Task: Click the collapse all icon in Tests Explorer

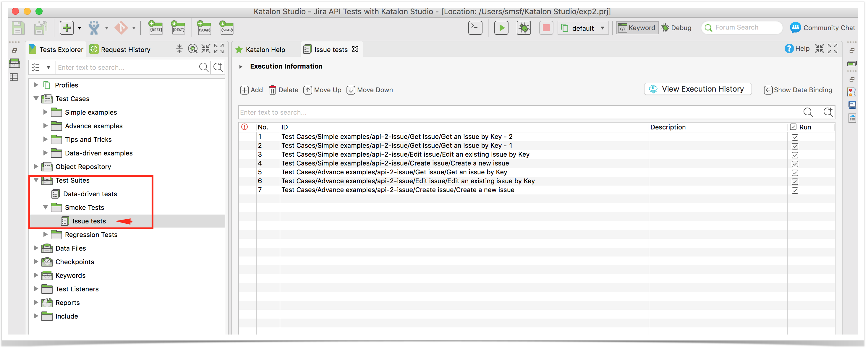Action: point(179,49)
